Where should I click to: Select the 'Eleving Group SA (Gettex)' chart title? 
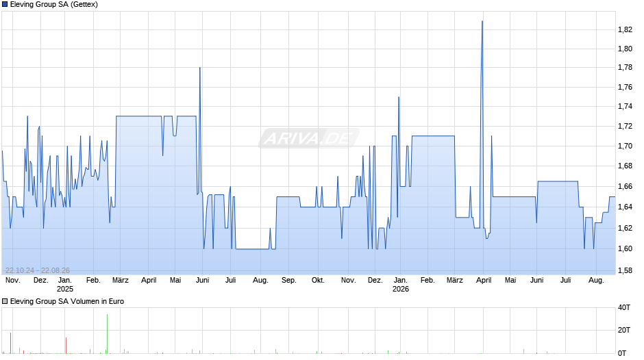click(54, 5)
